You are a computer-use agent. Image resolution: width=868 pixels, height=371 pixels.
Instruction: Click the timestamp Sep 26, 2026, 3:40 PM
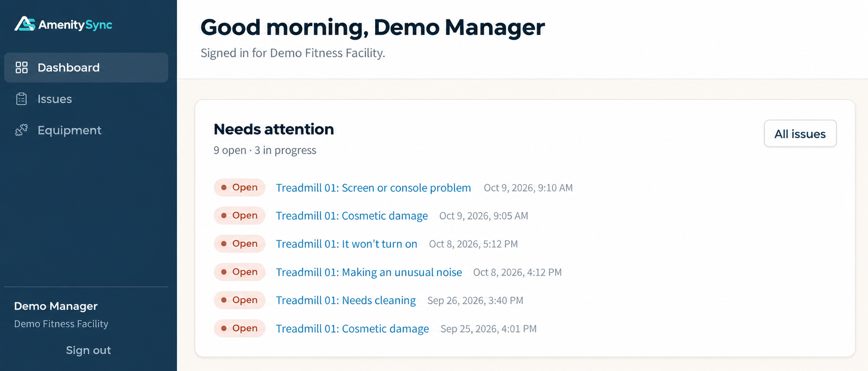click(x=475, y=300)
